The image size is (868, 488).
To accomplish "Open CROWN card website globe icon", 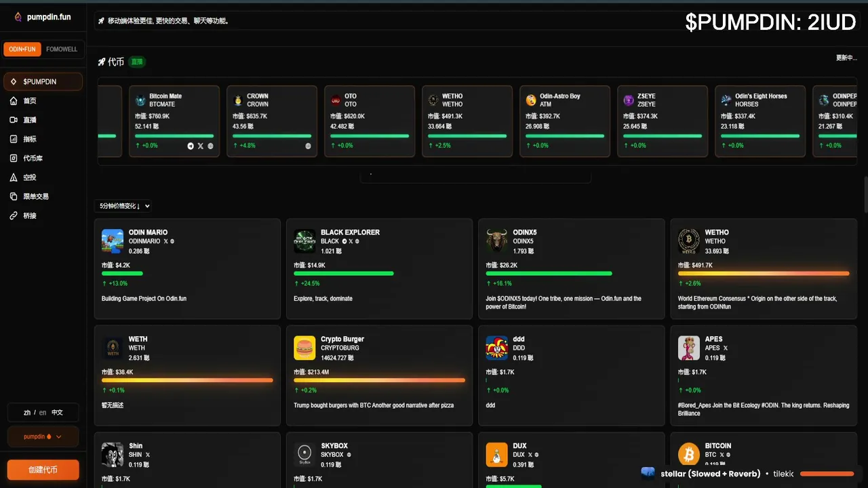I will pyautogui.click(x=309, y=146).
